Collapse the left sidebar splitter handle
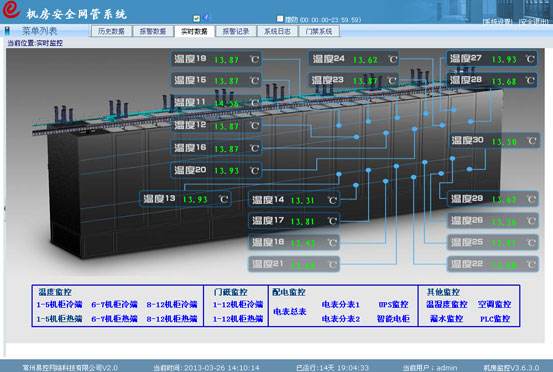The image size is (553, 372). pos(5,209)
